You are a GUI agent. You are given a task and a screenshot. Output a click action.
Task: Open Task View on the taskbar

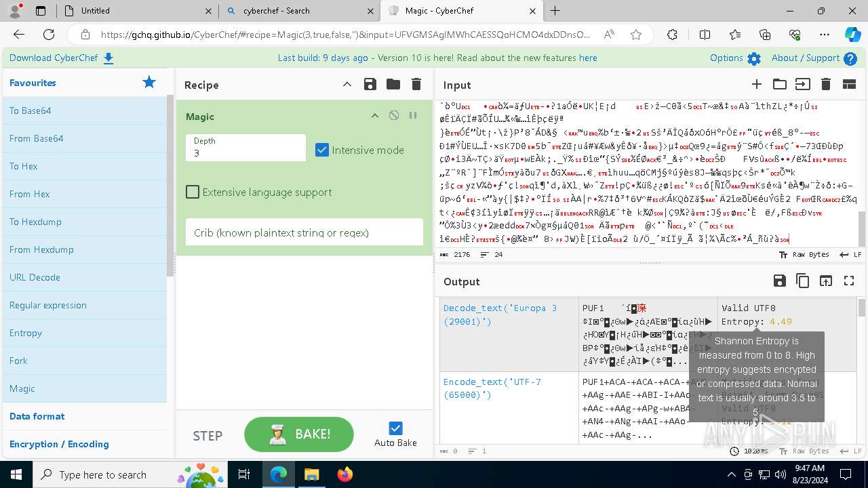point(244,474)
